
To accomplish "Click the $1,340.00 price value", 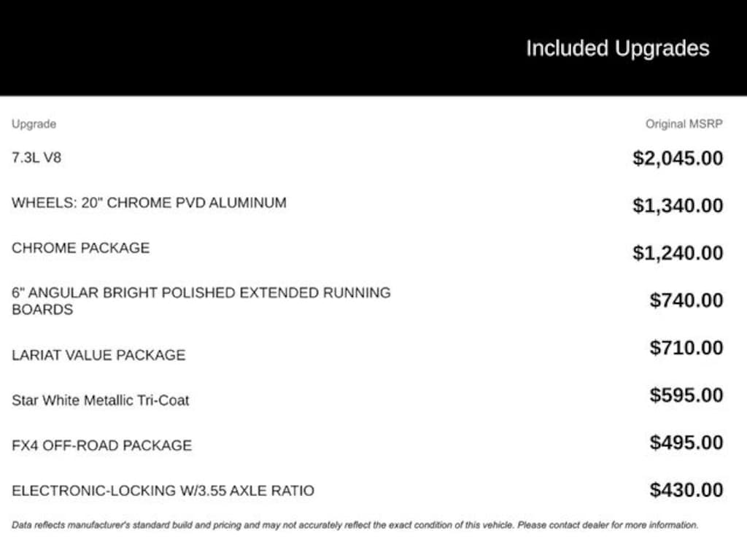I will (678, 206).
